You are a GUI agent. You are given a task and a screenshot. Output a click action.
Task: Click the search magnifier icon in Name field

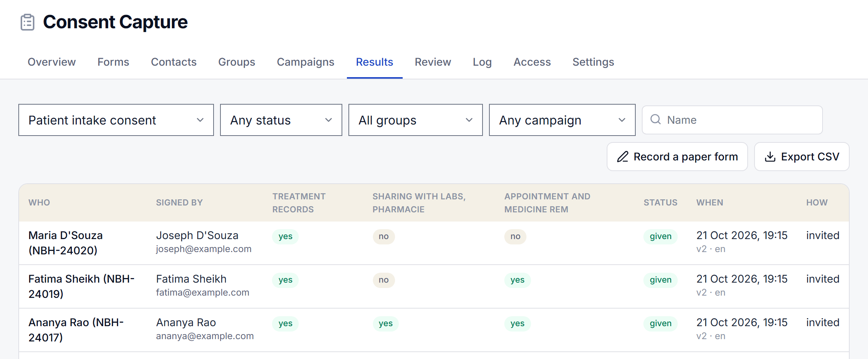coord(656,120)
